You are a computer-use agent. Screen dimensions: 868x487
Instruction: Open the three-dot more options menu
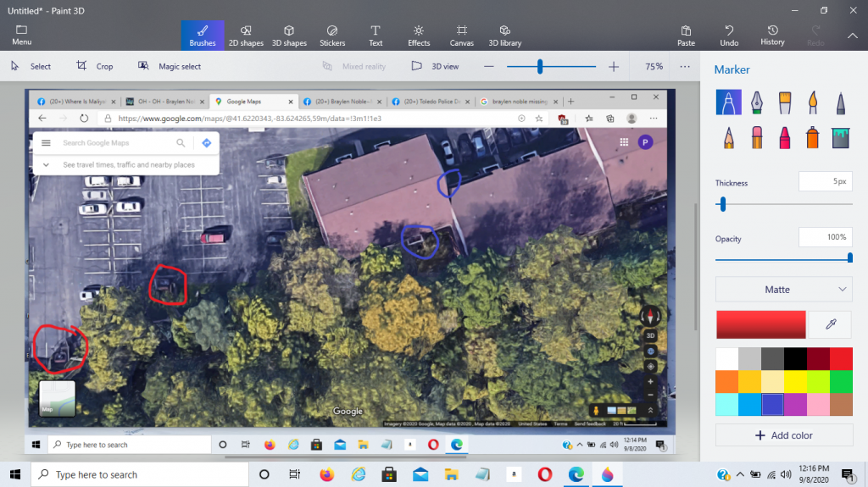pos(685,66)
